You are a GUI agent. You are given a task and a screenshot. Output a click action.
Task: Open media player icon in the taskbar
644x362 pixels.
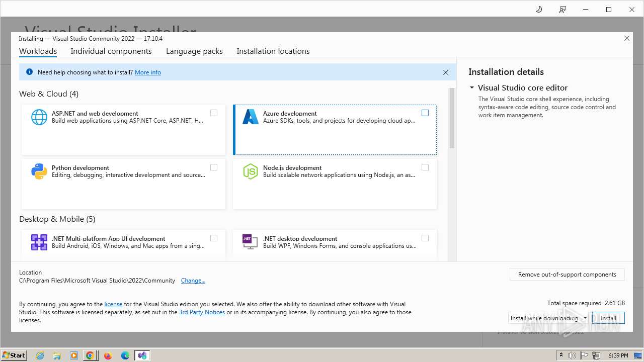point(73,355)
